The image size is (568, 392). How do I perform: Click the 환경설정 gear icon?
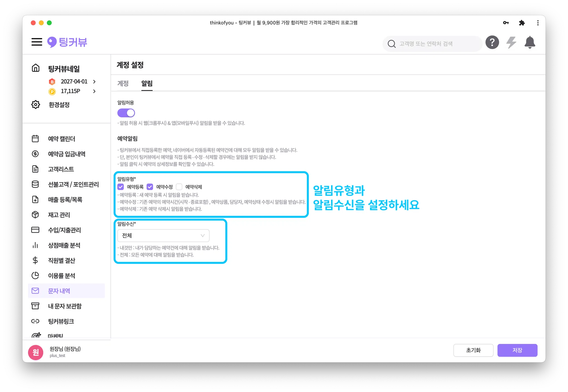[x=35, y=105]
